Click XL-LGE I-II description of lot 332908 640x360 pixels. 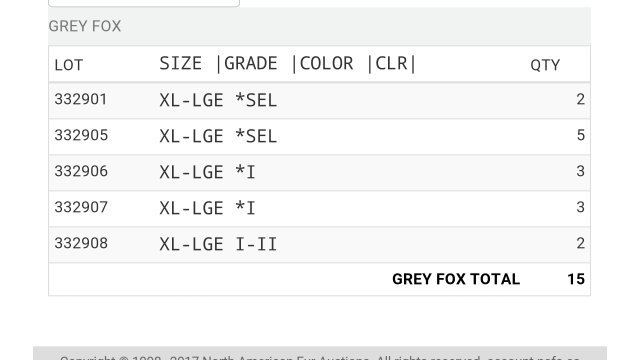click(x=218, y=244)
